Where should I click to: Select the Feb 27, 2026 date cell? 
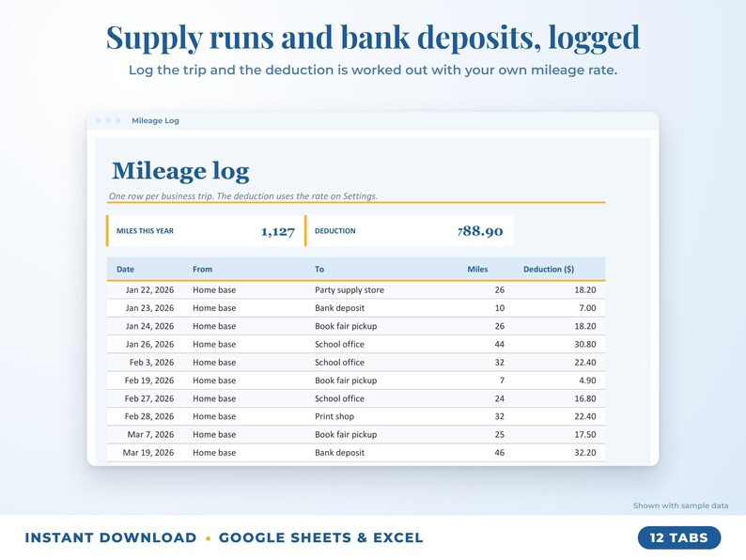pyautogui.click(x=149, y=398)
